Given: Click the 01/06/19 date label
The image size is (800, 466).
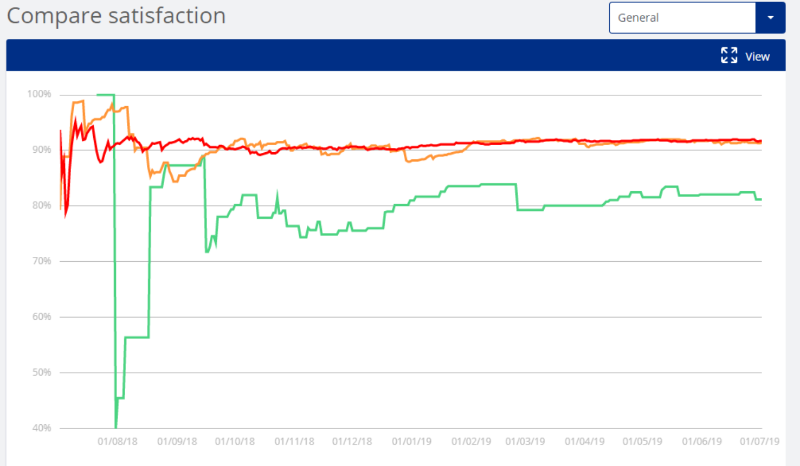Looking at the screenshot, I should tap(702, 442).
